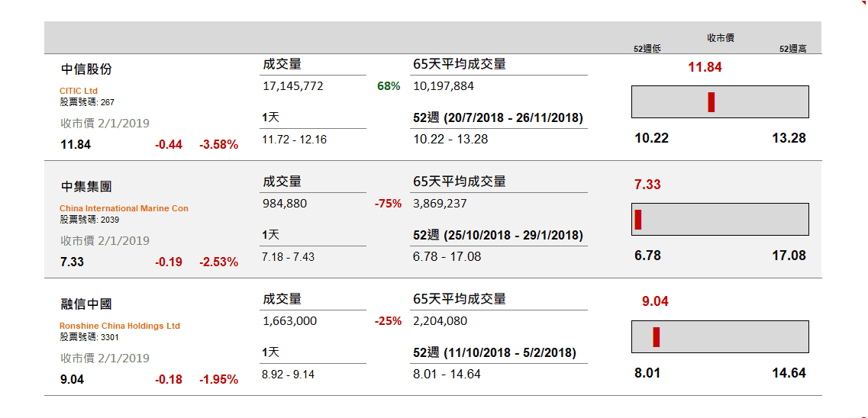Click the -75% volume change value

pos(388,204)
